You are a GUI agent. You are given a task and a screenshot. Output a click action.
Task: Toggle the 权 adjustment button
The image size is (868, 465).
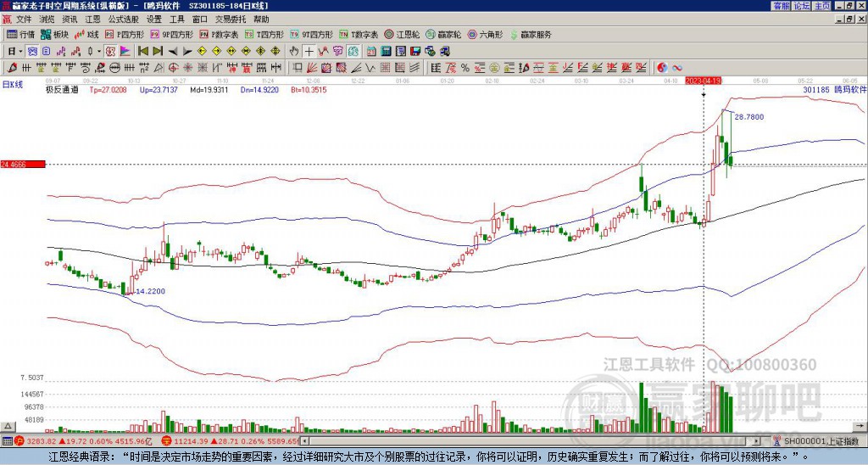[110, 52]
